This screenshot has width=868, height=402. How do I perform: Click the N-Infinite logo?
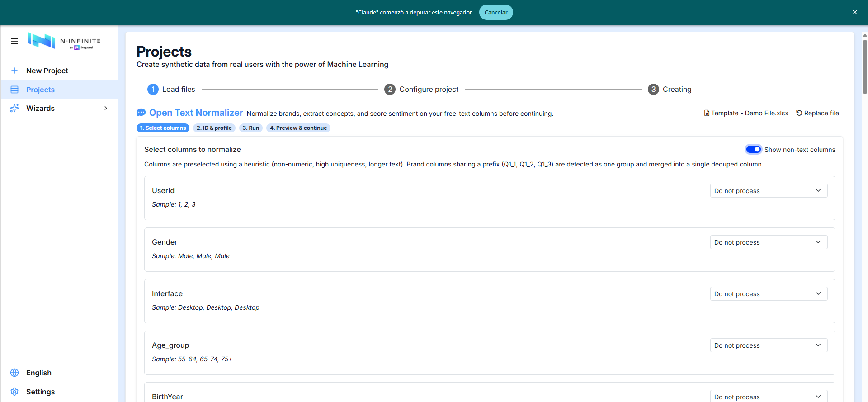pyautogui.click(x=64, y=41)
